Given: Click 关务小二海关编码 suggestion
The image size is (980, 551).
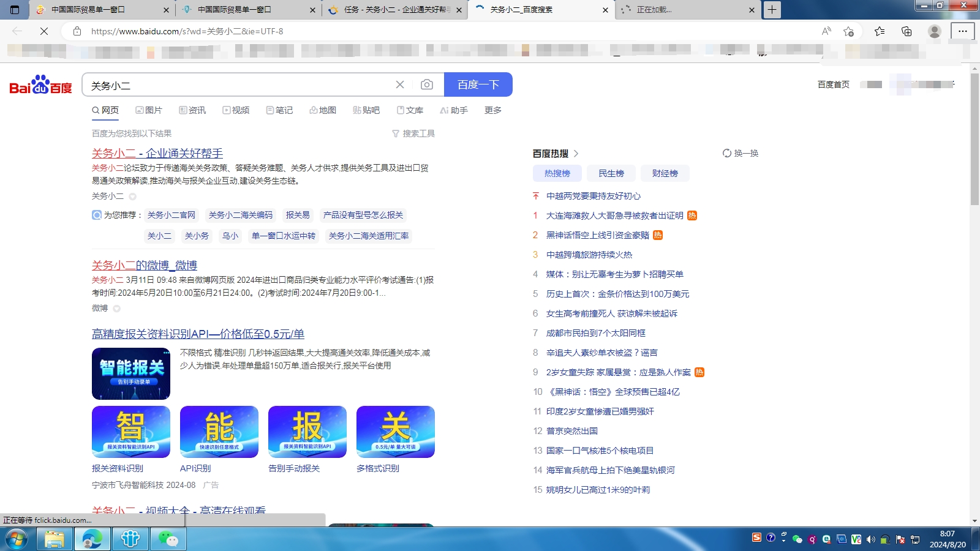Looking at the screenshot, I should 241,215.
